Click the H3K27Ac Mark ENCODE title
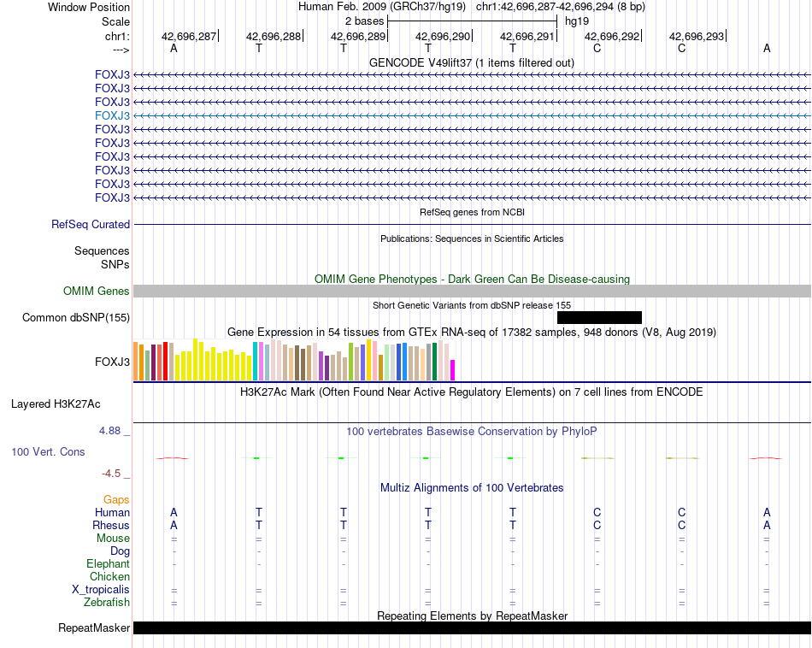Image resolution: width=812 pixels, height=648 pixels. click(x=471, y=392)
